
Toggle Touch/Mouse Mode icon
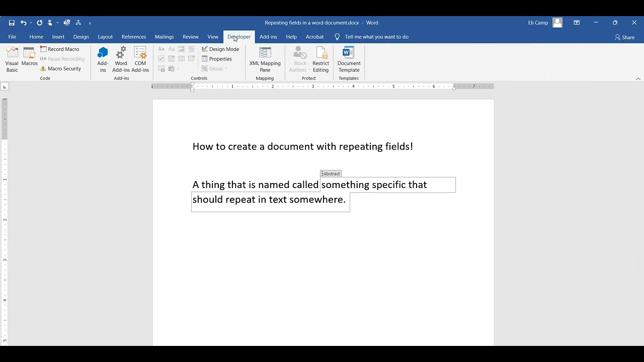(50, 23)
